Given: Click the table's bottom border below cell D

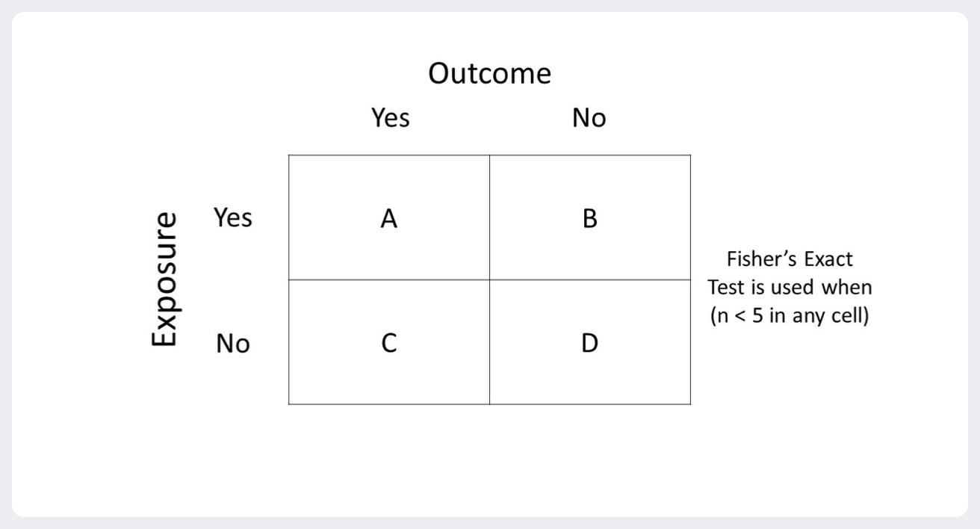Looking at the screenshot, I should pyautogui.click(x=590, y=404).
